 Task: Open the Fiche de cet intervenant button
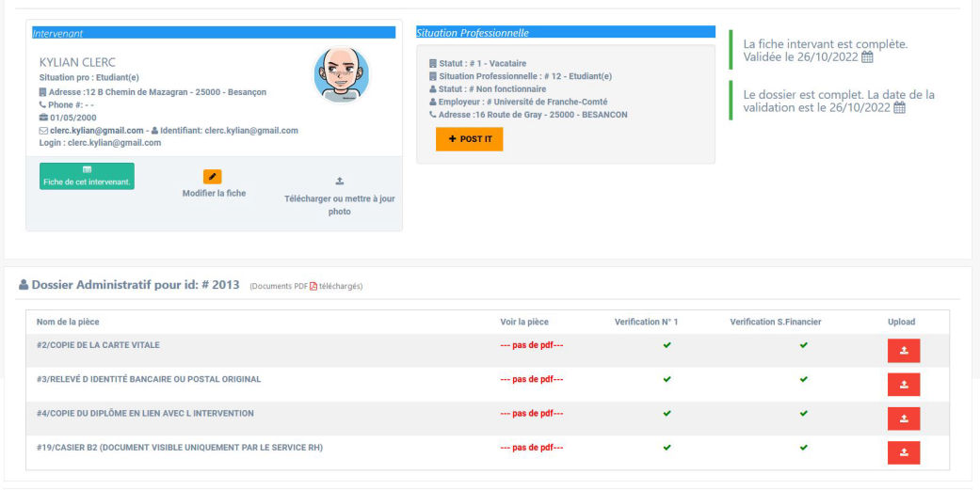pyautogui.click(x=87, y=176)
